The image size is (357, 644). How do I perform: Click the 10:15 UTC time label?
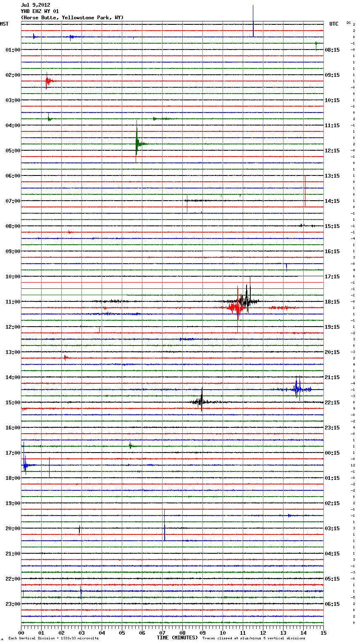(332, 100)
